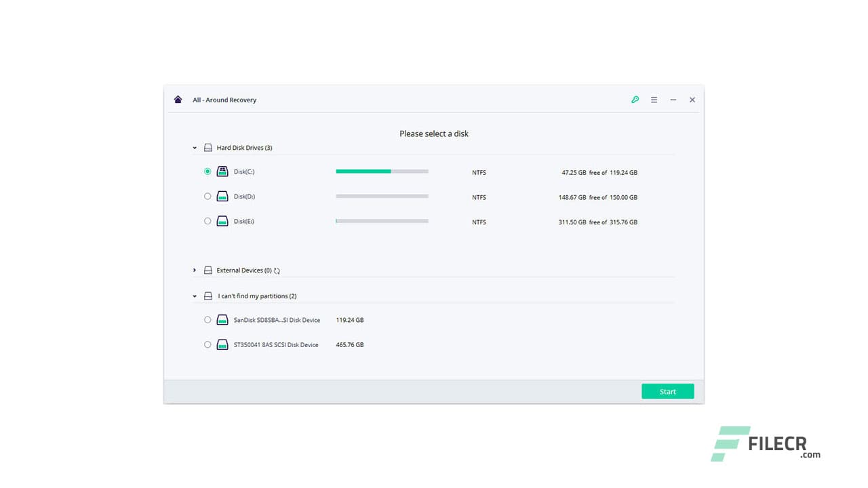The width and height of the screenshot is (868, 488).
Task: Select the SanDisk SD8SBA SI Disk Device entry
Action: [x=208, y=319]
